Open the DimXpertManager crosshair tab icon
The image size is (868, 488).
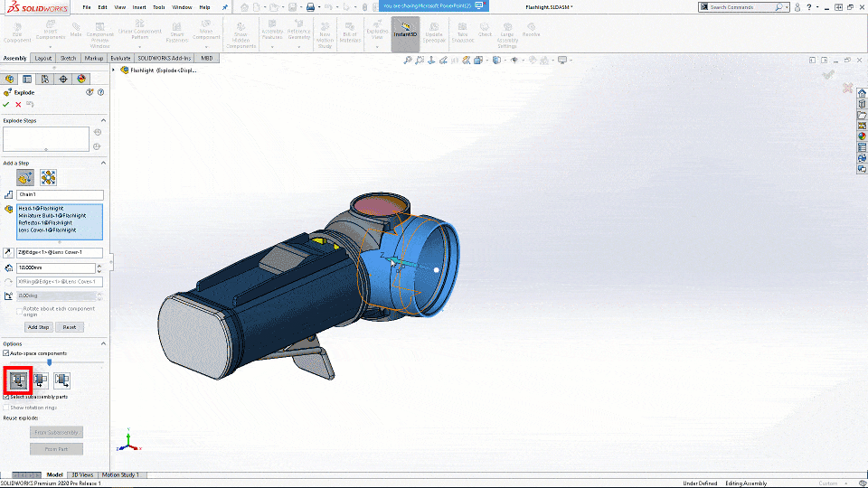coord(63,80)
